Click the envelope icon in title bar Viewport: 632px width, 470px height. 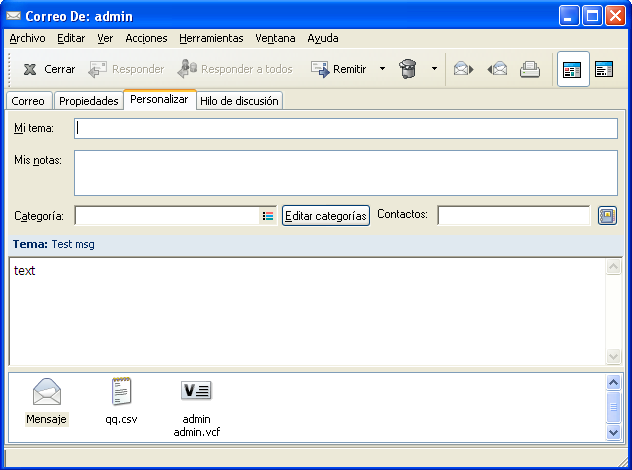pos(14,16)
